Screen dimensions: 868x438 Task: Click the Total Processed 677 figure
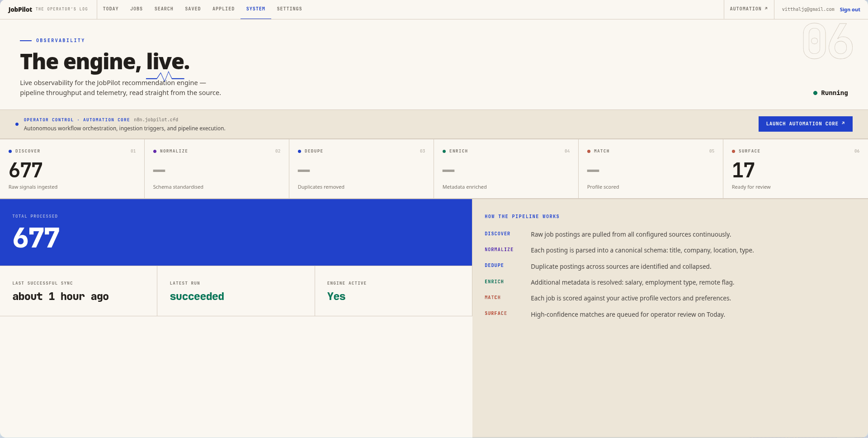[36, 238]
